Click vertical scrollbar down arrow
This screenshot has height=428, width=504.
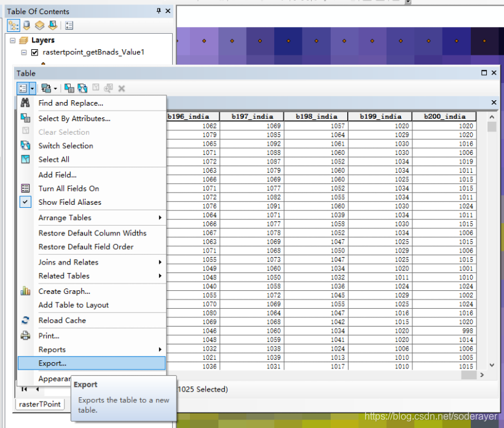pyautogui.click(x=492, y=365)
